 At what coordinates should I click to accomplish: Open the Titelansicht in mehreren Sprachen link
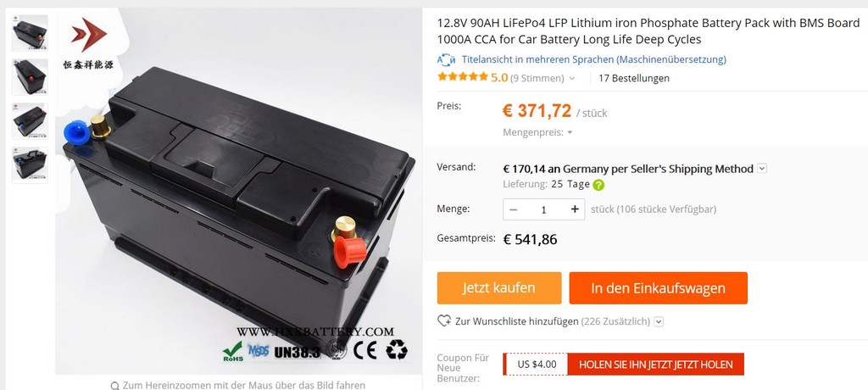593,59
